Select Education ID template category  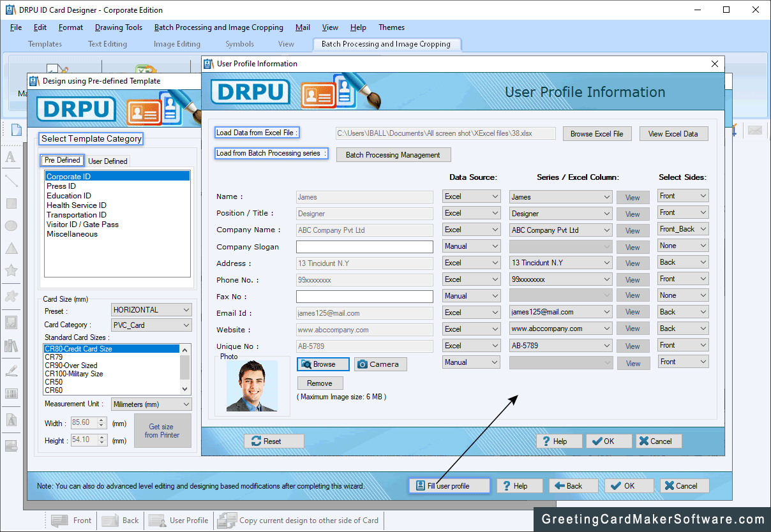pos(69,196)
